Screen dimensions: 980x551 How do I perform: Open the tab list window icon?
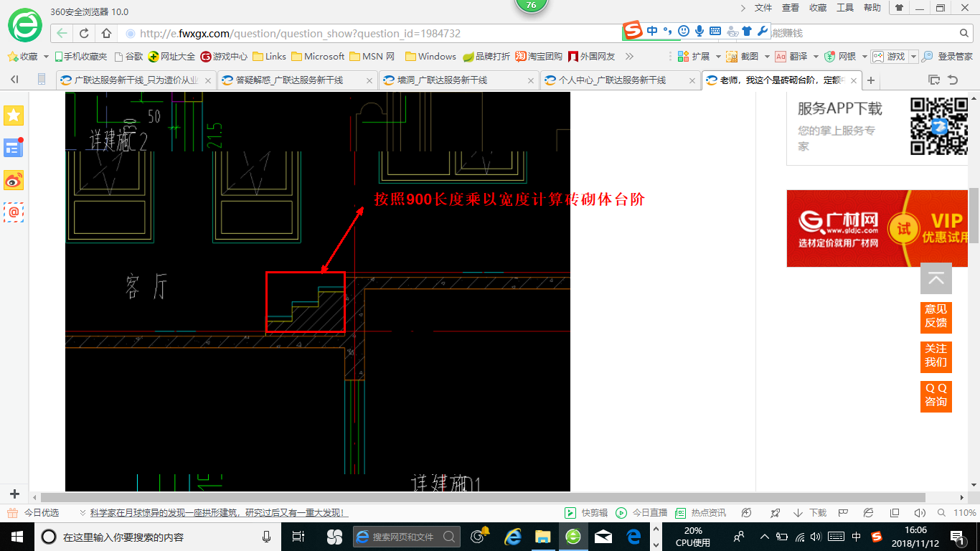click(934, 80)
